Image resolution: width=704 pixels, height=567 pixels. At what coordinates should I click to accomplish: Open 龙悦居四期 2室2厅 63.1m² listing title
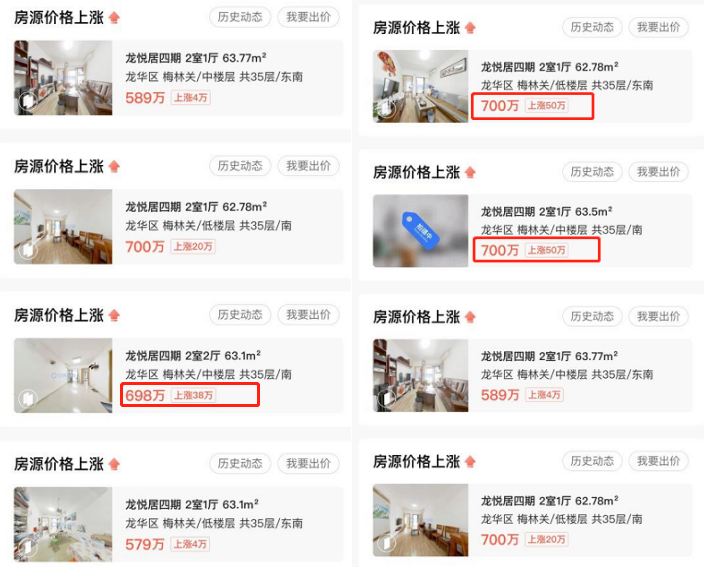pyautogui.click(x=193, y=356)
